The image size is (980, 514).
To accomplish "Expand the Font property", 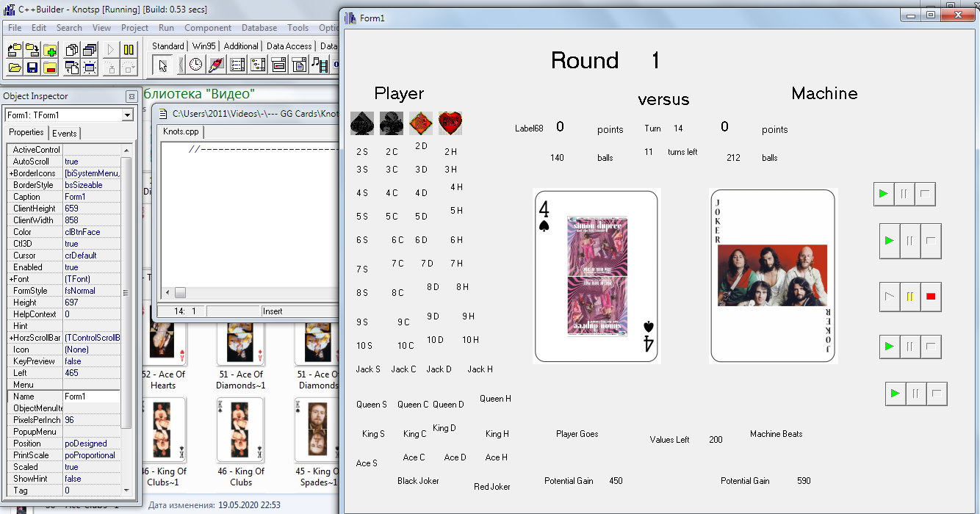I will pos(11,279).
